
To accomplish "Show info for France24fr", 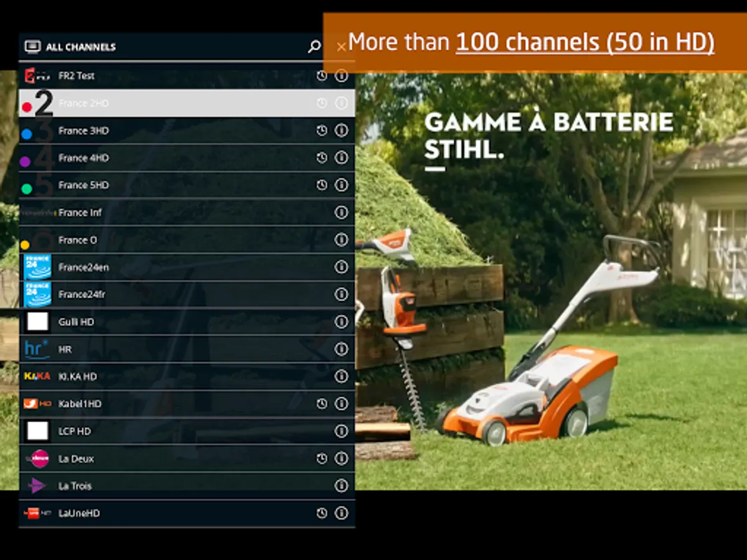I will [341, 294].
